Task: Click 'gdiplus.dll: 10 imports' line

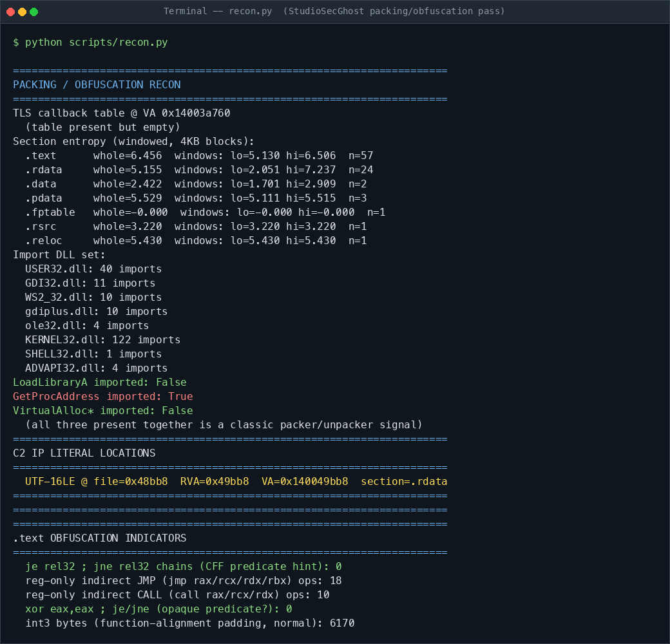Action: pyautogui.click(x=96, y=311)
